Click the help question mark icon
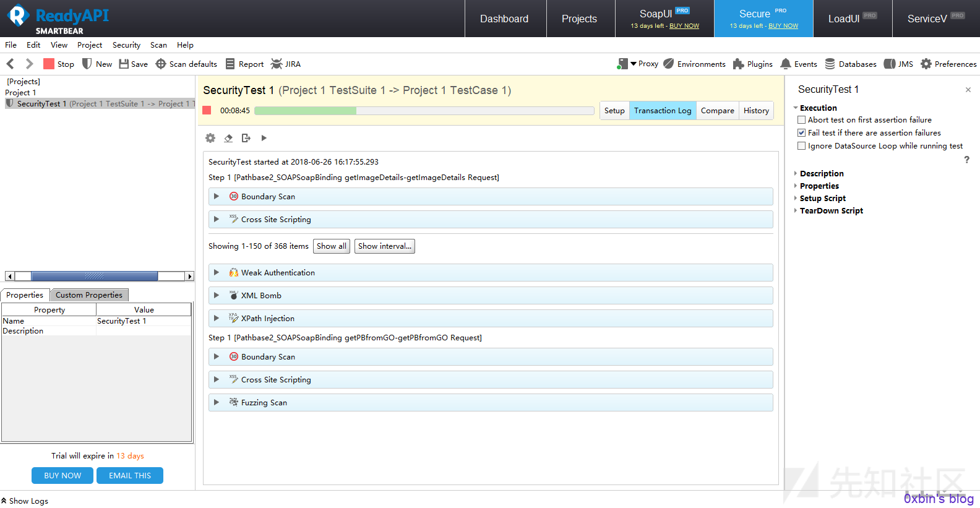The image size is (980, 508). click(x=966, y=160)
